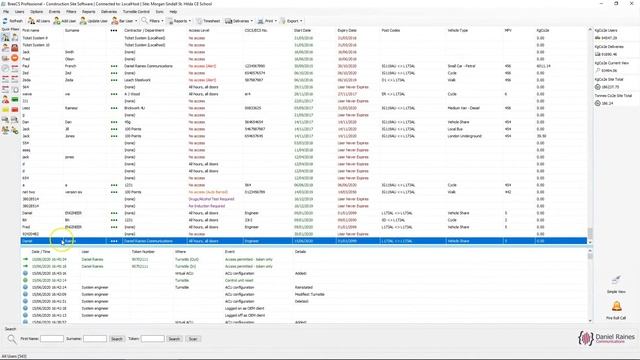This screenshot has height=360, width=640.
Task: Click the Date / Time header in event log
Action: (x=41, y=252)
